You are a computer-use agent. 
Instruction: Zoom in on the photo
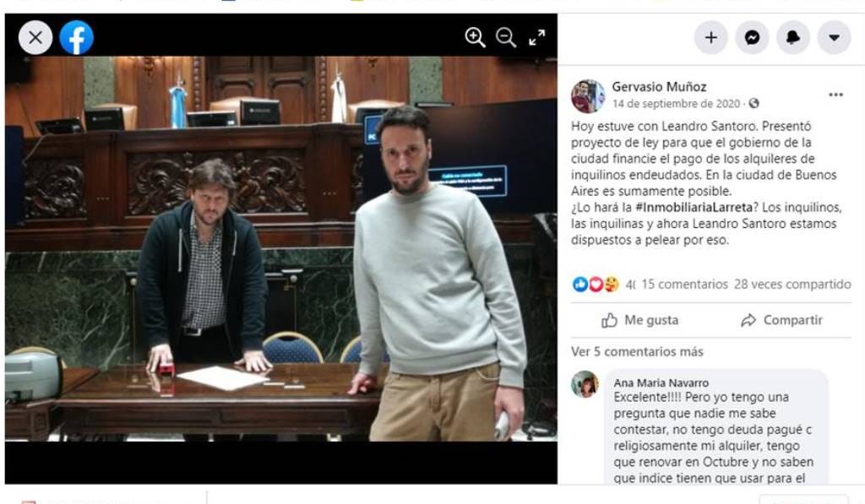tap(475, 37)
